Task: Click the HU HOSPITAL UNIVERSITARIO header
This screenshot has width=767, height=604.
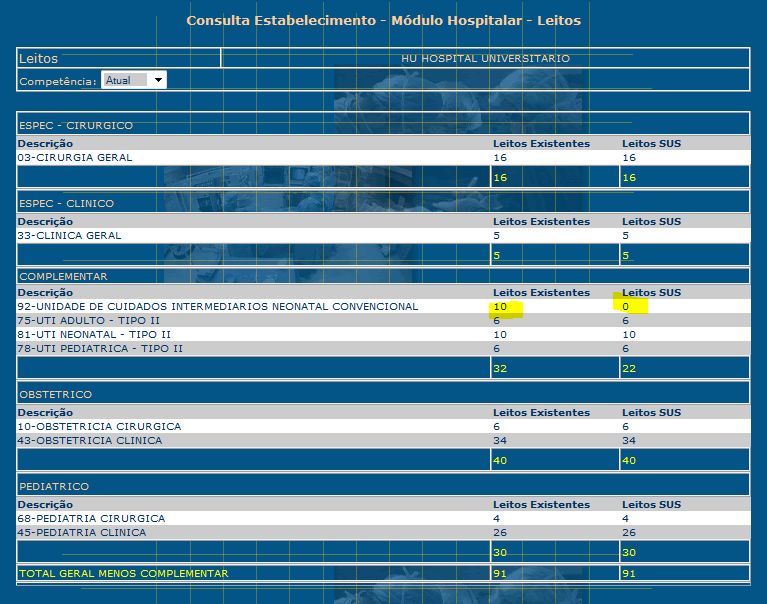Action: pos(485,58)
